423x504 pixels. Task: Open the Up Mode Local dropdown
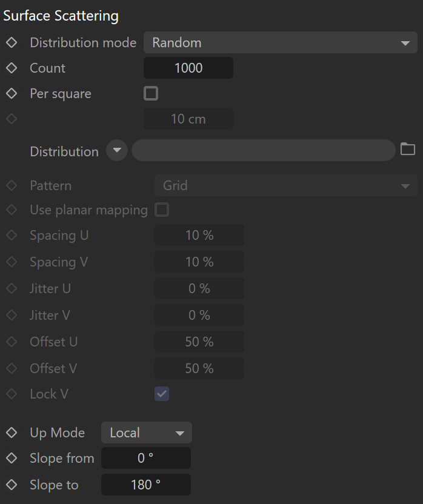pyautogui.click(x=147, y=433)
